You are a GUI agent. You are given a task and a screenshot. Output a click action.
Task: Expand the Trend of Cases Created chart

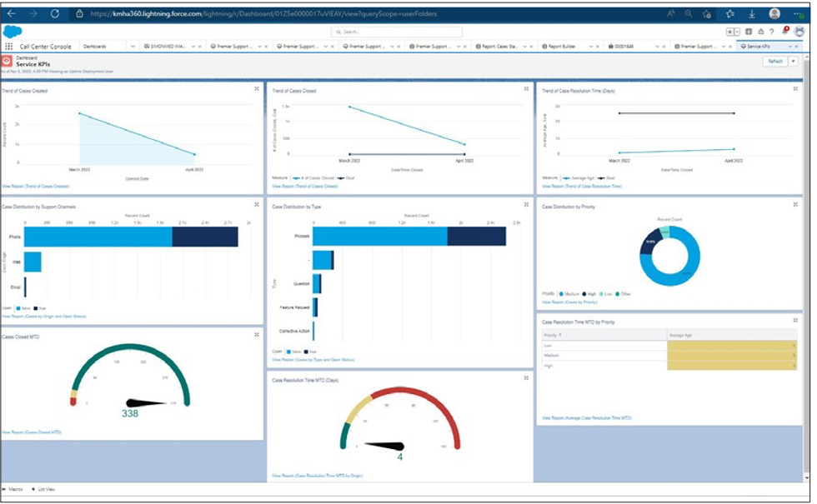257,89
